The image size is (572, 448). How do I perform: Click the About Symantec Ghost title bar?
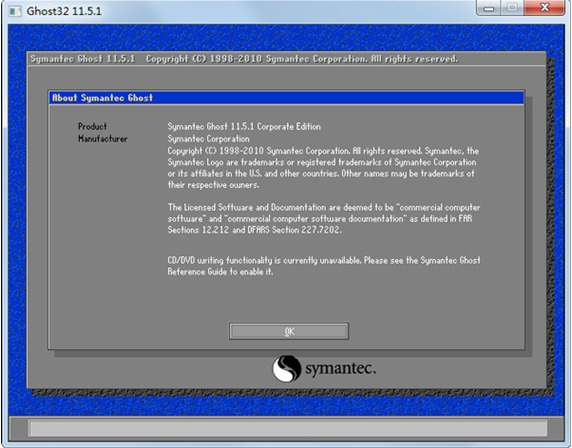click(286, 98)
